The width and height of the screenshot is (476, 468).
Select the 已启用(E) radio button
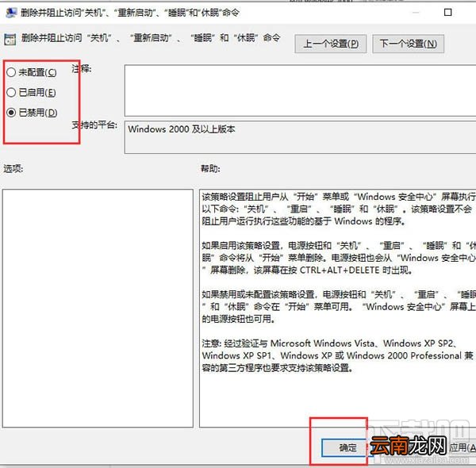coord(11,92)
